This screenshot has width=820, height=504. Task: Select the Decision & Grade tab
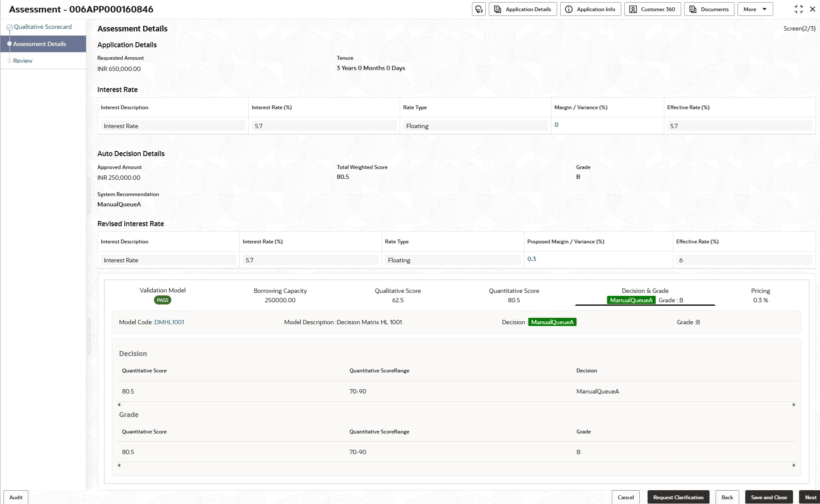pyautogui.click(x=645, y=295)
